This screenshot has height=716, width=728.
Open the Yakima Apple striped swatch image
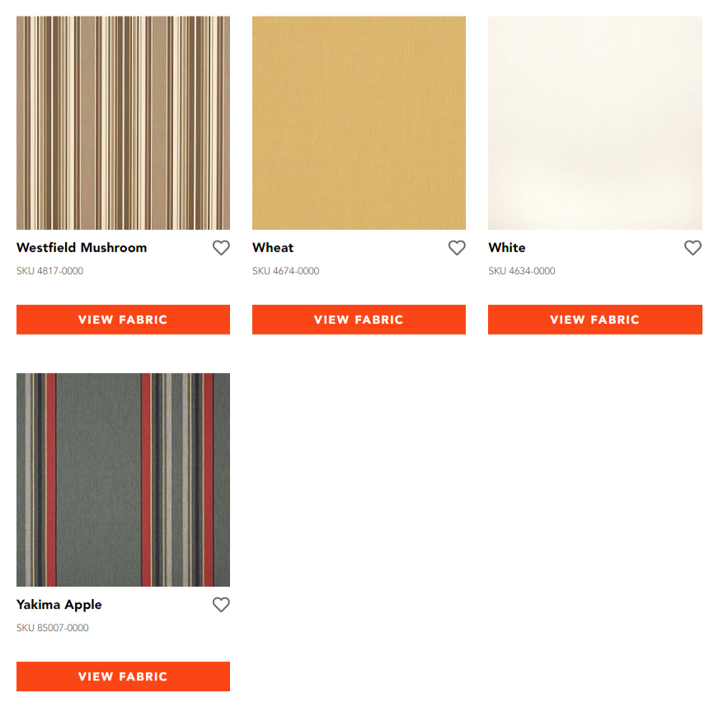[x=123, y=480]
